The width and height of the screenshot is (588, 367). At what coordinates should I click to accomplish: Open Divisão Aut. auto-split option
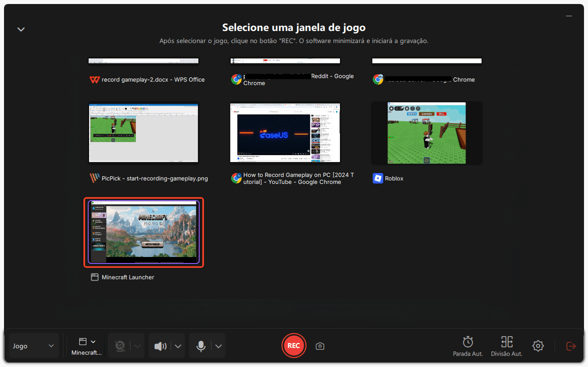click(506, 346)
